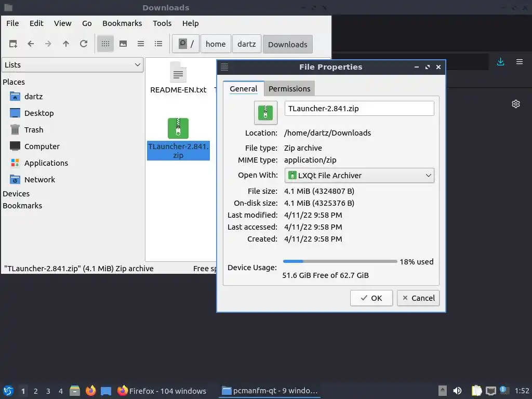
Task: Click the home path button
Action: coord(216,44)
